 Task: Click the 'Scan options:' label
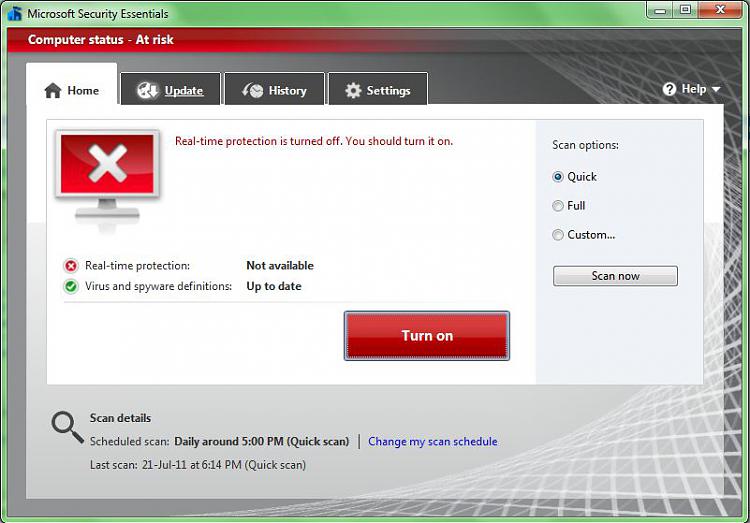585,145
